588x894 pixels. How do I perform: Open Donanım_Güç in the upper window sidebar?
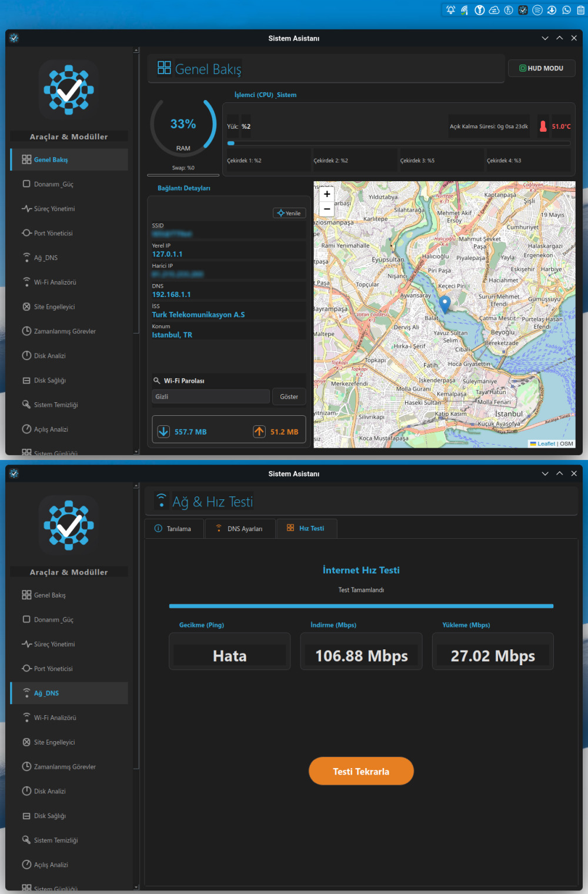pyautogui.click(x=54, y=184)
